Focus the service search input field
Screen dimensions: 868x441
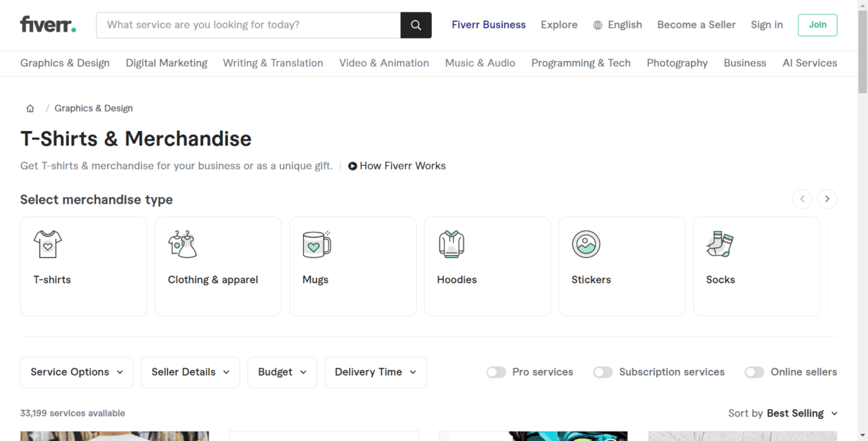(x=248, y=25)
